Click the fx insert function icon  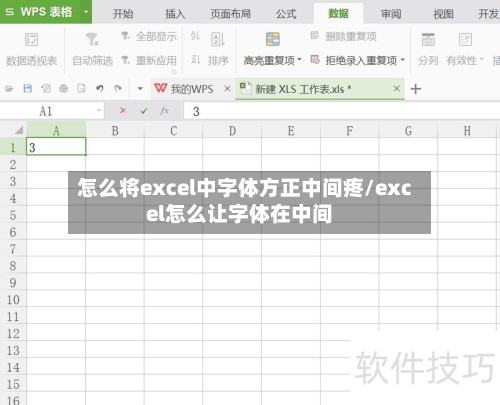coord(164,111)
